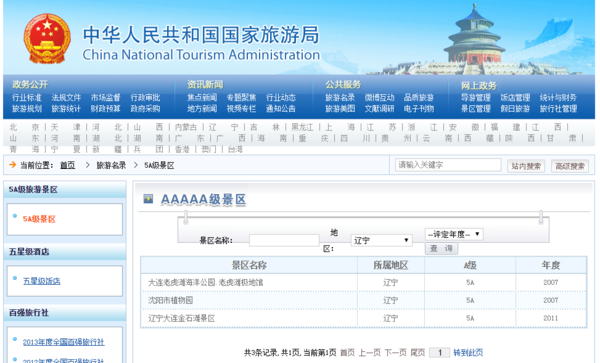Open 行政审批 menu item
The width and height of the screenshot is (600, 363).
pyautogui.click(x=145, y=98)
